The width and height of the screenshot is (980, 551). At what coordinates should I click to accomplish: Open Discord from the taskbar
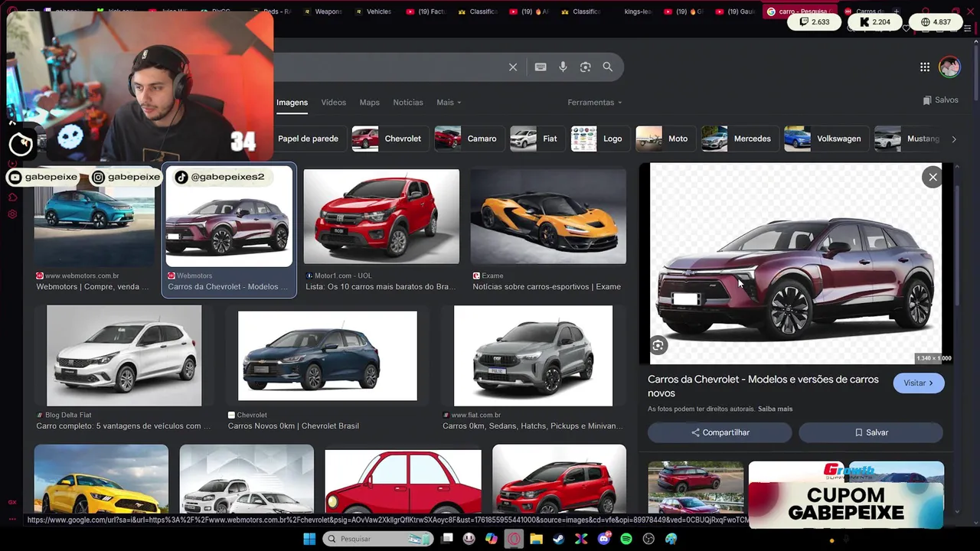[x=604, y=539]
